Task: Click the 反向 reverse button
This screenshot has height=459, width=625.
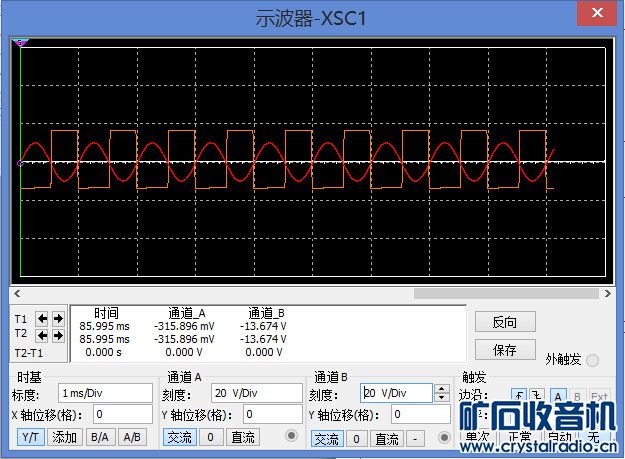Action: click(505, 322)
